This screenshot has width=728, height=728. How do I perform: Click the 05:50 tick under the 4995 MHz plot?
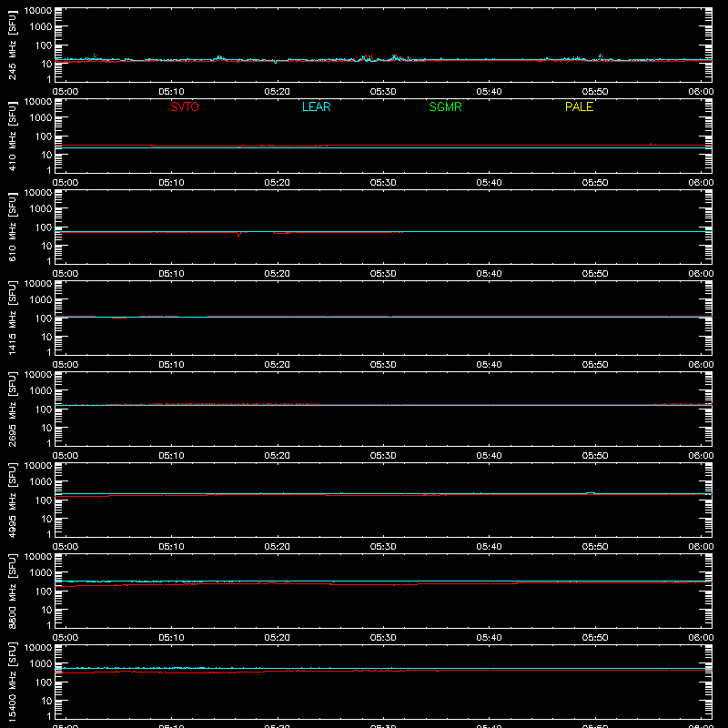point(595,547)
